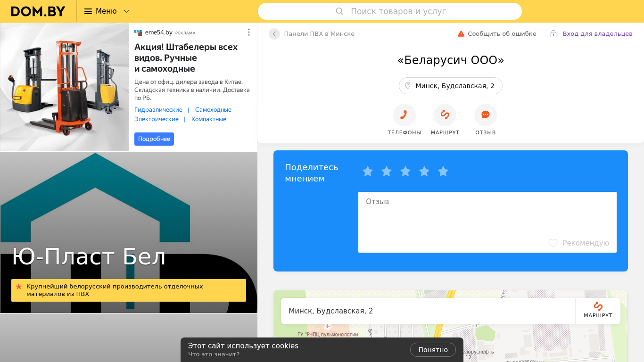Viewport: 644px width, 362px height.
Task: Open Вход для владельцев link
Action: (x=598, y=34)
